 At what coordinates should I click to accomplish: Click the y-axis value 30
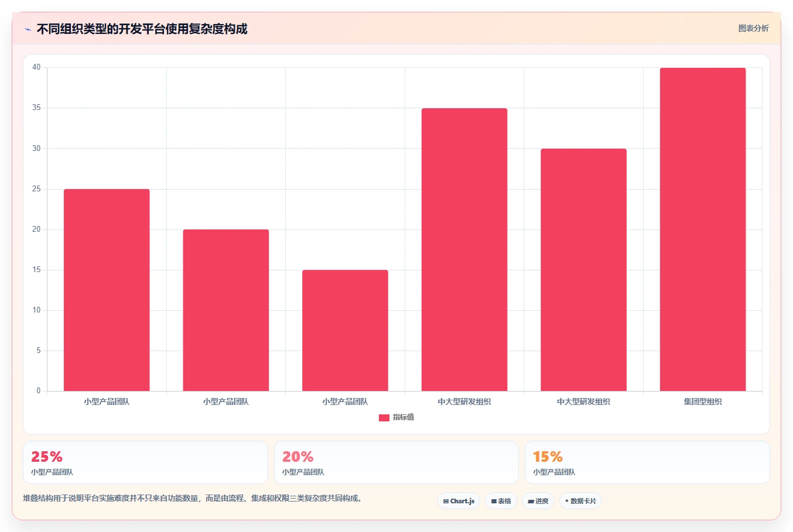click(36, 148)
